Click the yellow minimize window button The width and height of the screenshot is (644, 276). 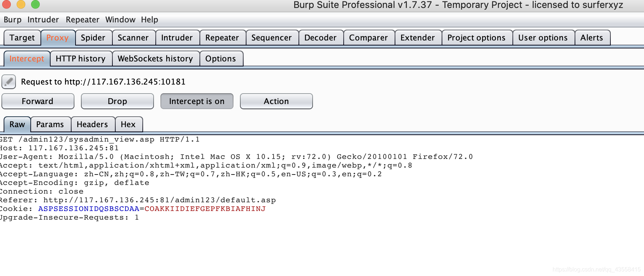click(x=21, y=4)
